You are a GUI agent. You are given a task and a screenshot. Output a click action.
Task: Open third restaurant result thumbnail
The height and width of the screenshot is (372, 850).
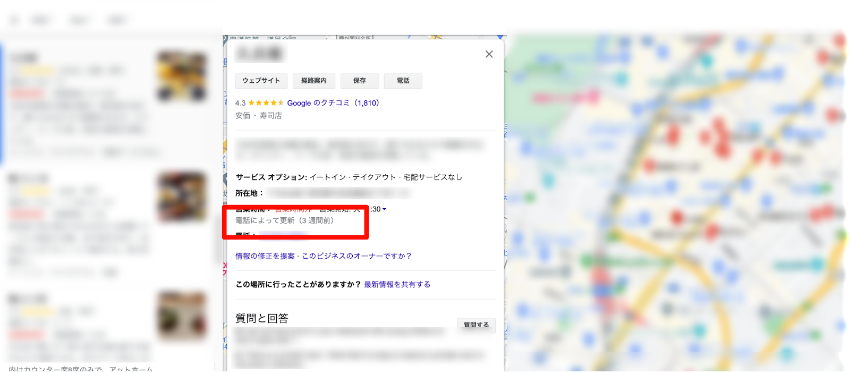(x=182, y=316)
